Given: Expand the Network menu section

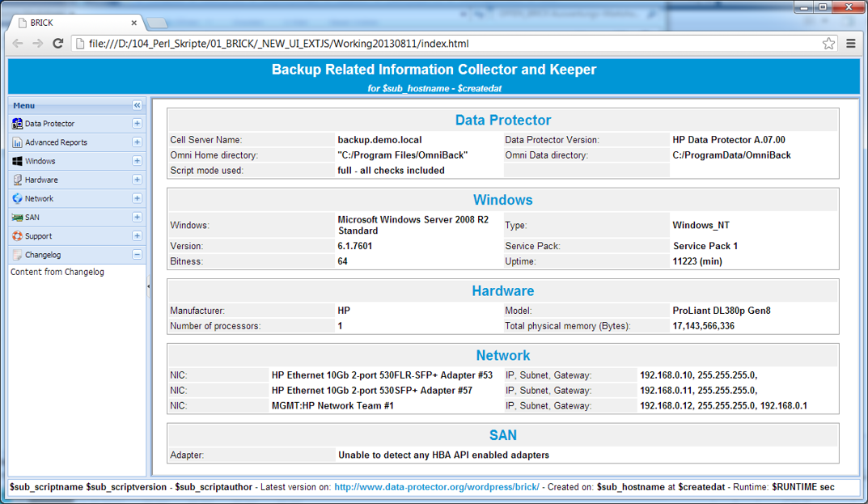Looking at the screenshot, I should coord(137,198).
